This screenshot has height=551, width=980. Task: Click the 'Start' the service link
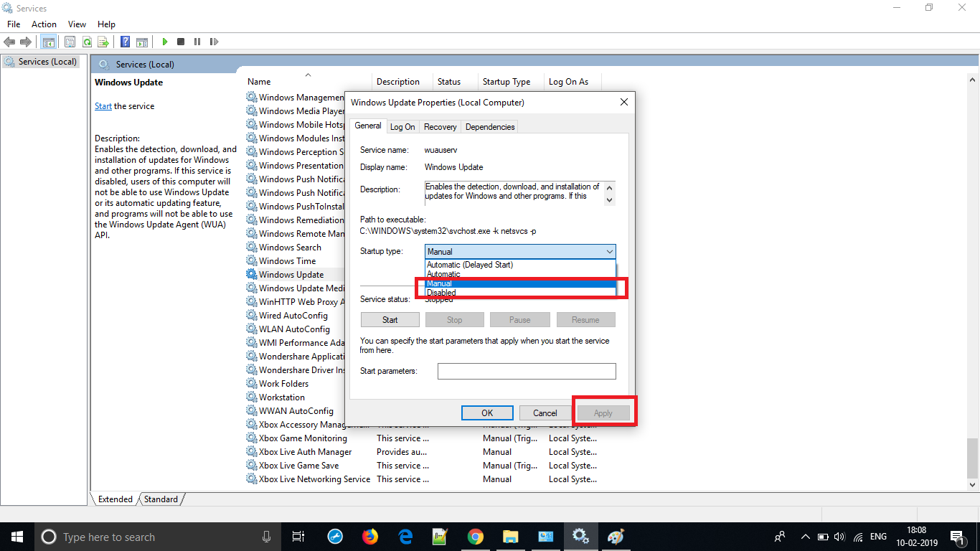click(x=103, y=106)
